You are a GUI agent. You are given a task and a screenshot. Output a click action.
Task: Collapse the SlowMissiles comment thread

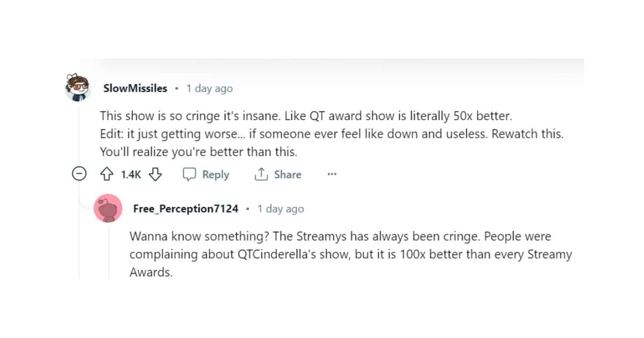point(79,174)
